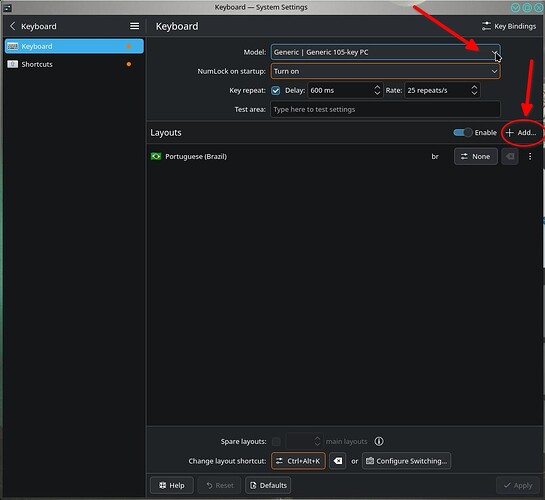The image size is (545, 500).
Task: Click the Brazil flag icon
Action: coord(156,156)
